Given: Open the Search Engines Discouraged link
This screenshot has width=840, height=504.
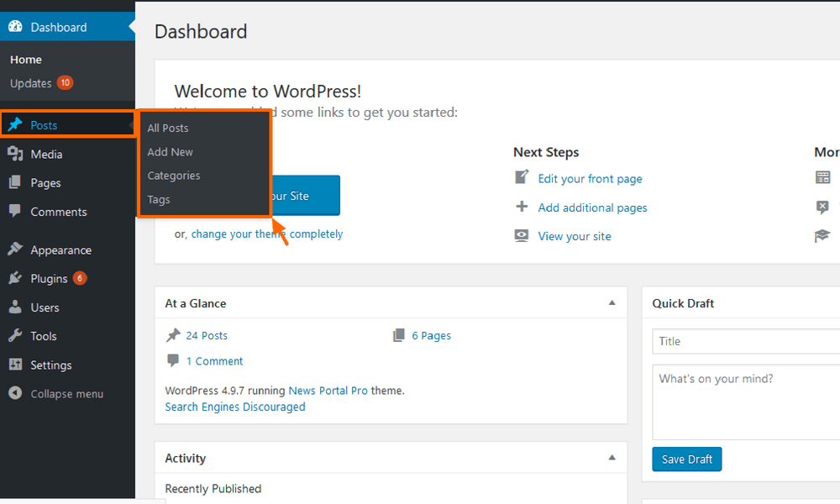Looking at the screenshot, I should [x=235, y=407].
